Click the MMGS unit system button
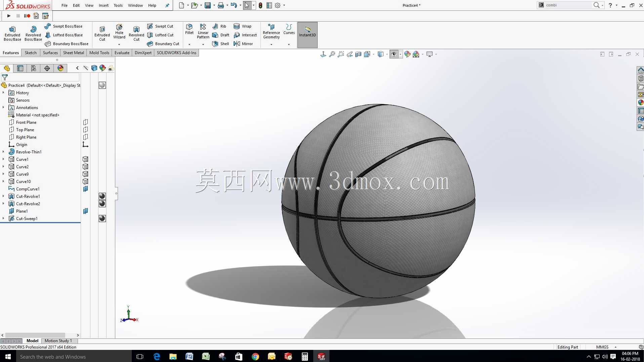 [x=602, y=347]
